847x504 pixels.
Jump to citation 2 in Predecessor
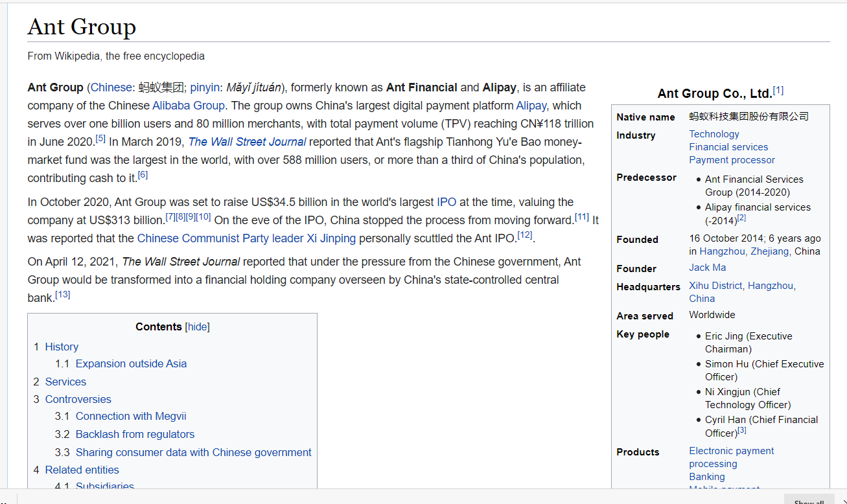click(741, 218)
